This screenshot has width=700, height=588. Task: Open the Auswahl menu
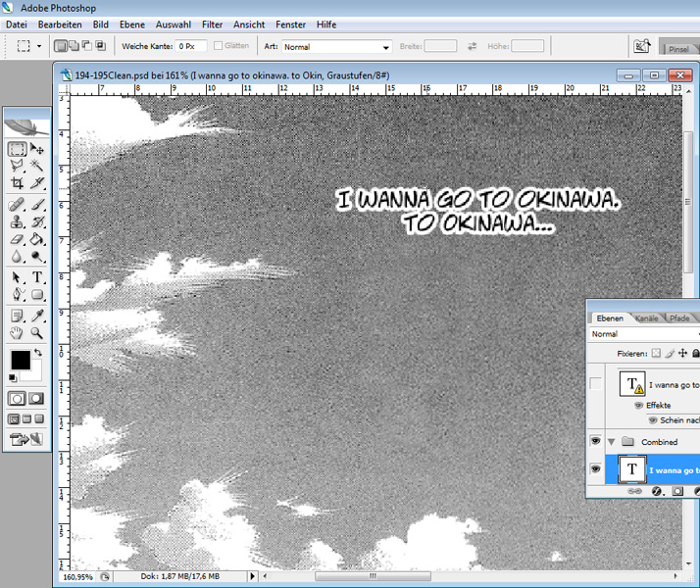coord(174,24)
